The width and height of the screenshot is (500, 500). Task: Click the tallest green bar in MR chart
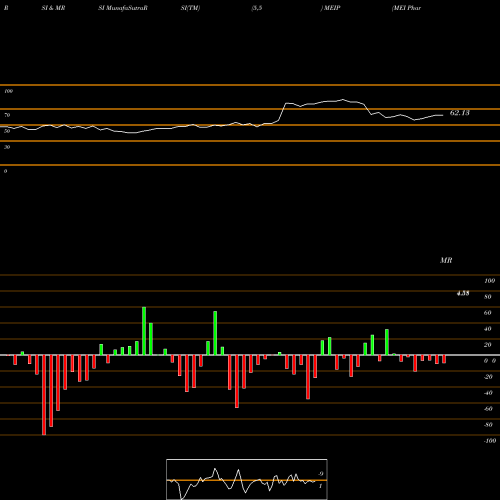[144, 331]
